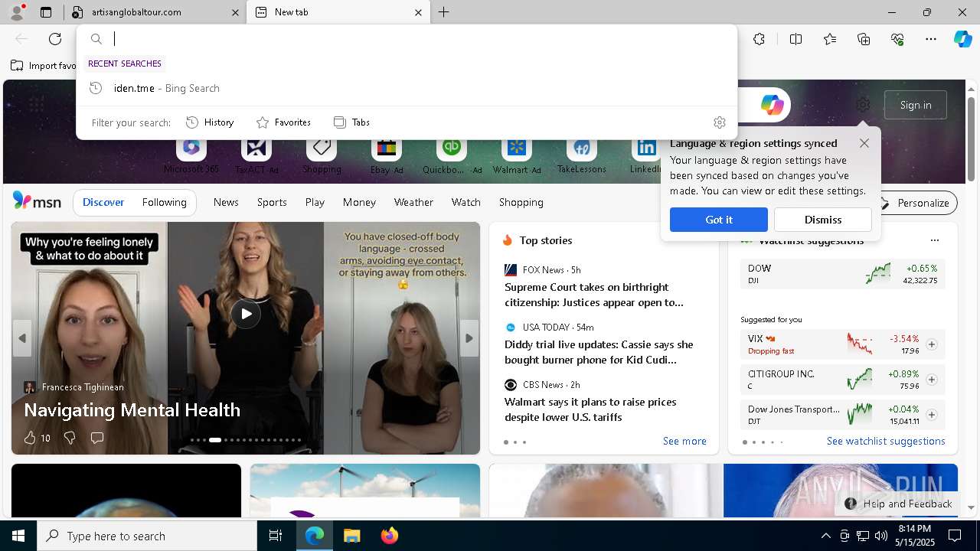
Task: Open Personalize feed button
Action: pos(916,203)
